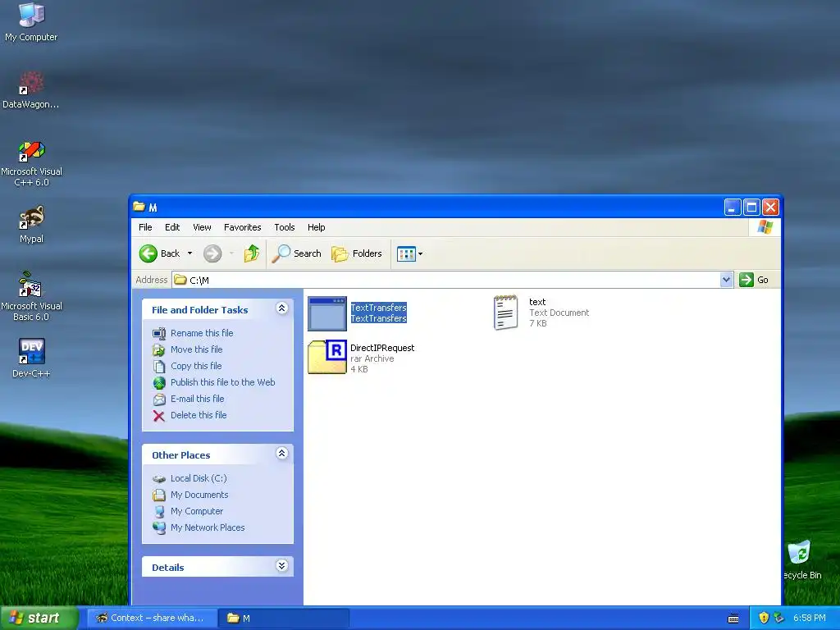Image resolution: width=840 pixels, height=630 pixels.
Task: Click the Back arrow icon
Action: pos(148,253)
